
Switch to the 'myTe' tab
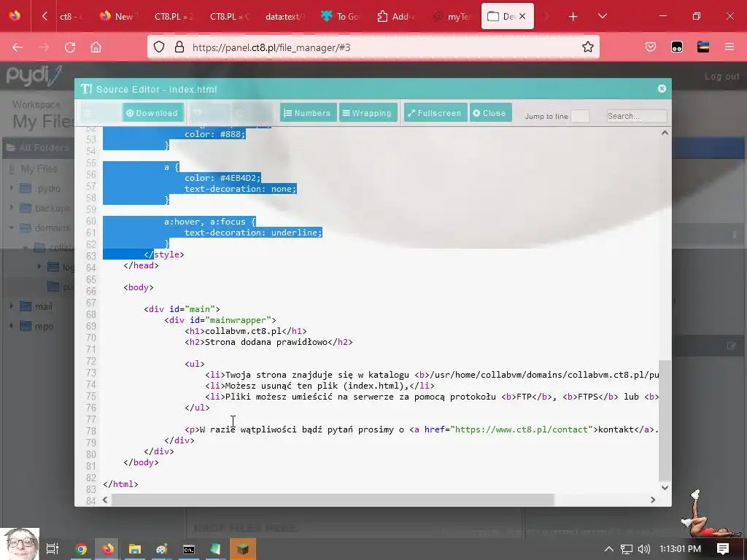click(x=451, y=17)
